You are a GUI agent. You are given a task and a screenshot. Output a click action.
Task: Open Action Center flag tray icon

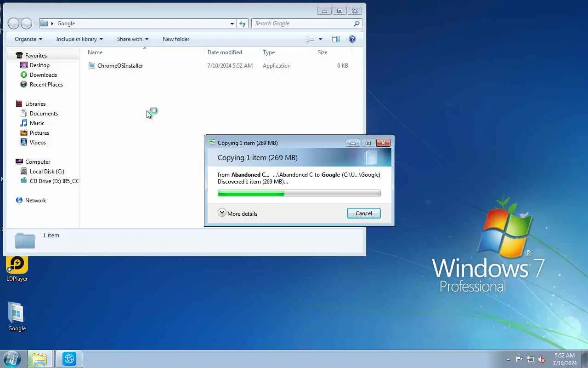click(519, 360)
